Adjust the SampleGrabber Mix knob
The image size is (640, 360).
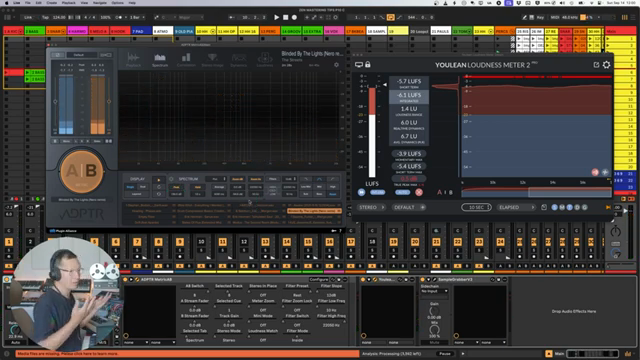[434, 329]
